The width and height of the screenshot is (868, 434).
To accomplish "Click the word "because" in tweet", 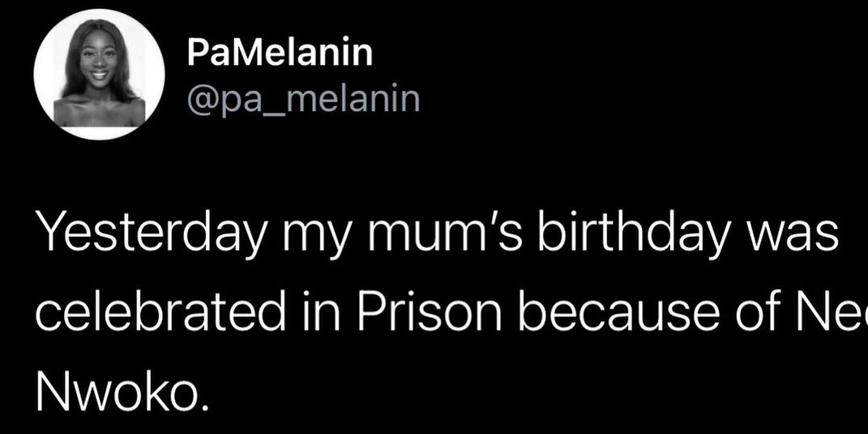I will tap(622, 311).
